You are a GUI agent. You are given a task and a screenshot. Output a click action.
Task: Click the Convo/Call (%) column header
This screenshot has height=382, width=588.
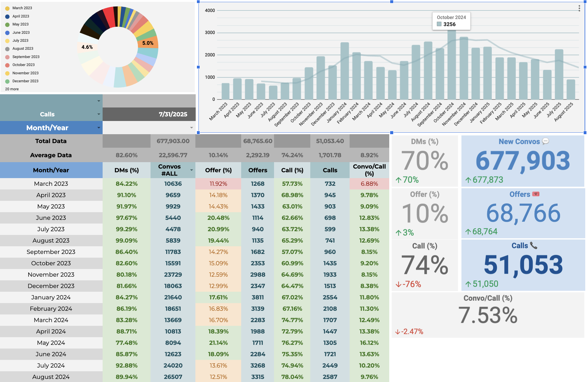pos(369,170)
